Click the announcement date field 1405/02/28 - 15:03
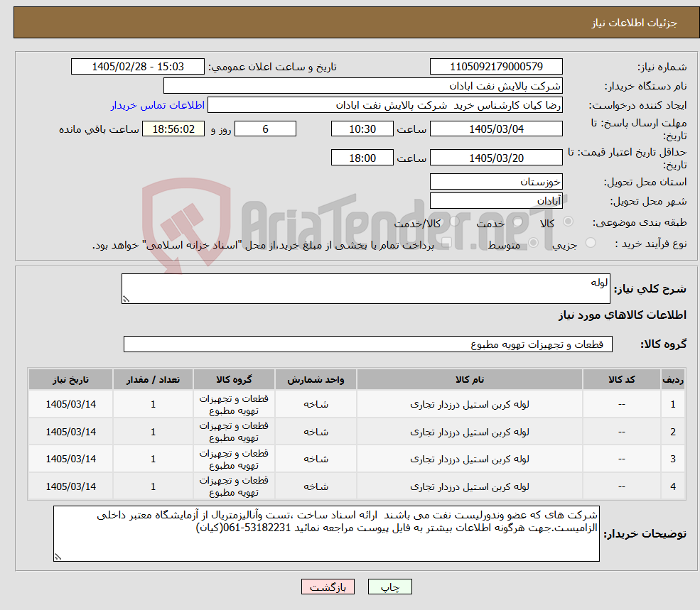The width and height of the screenshot is (700, 610). tap(137, 67)
